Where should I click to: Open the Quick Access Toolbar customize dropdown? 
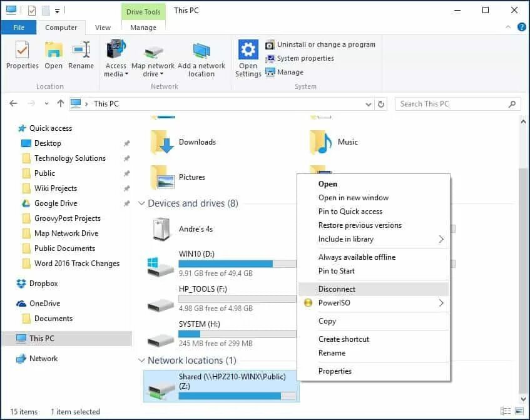point(57,11)
